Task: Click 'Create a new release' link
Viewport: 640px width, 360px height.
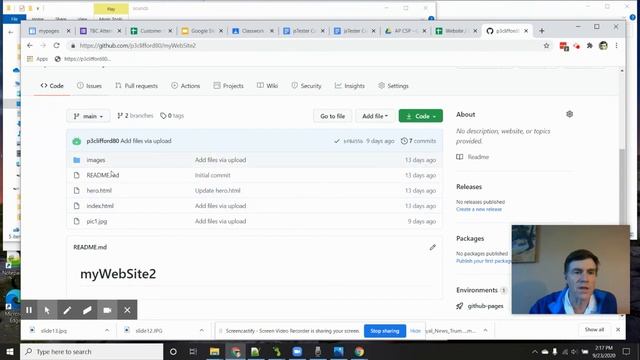Action: pyautogui.click(x=479, y=209)
